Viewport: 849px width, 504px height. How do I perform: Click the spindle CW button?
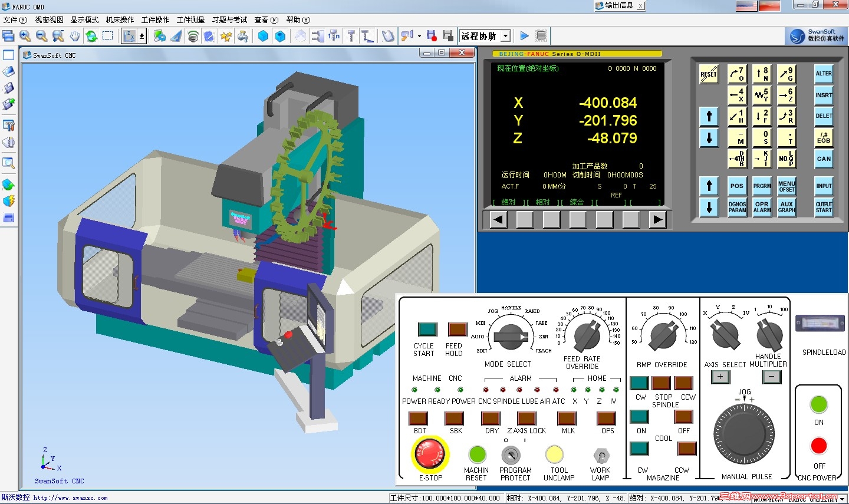[x=639, y=383]
